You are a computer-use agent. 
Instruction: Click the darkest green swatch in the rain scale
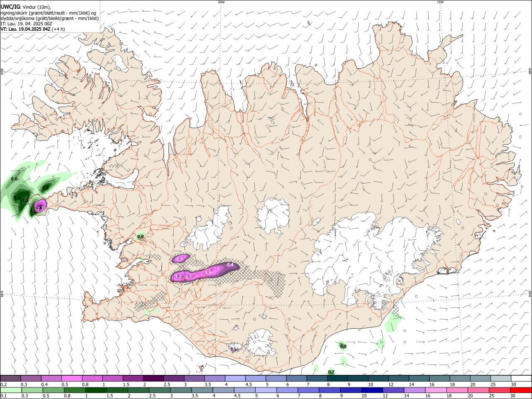[x=95, y=390]
